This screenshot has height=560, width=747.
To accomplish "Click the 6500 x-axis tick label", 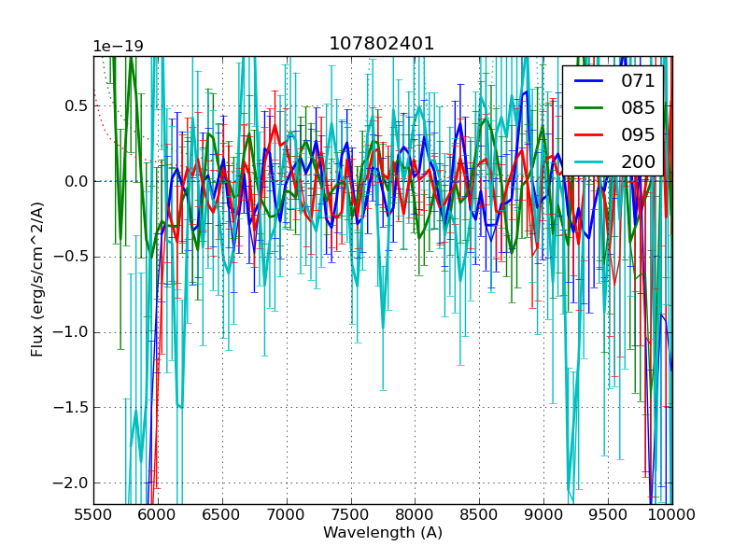I will [x=222, y=514].
